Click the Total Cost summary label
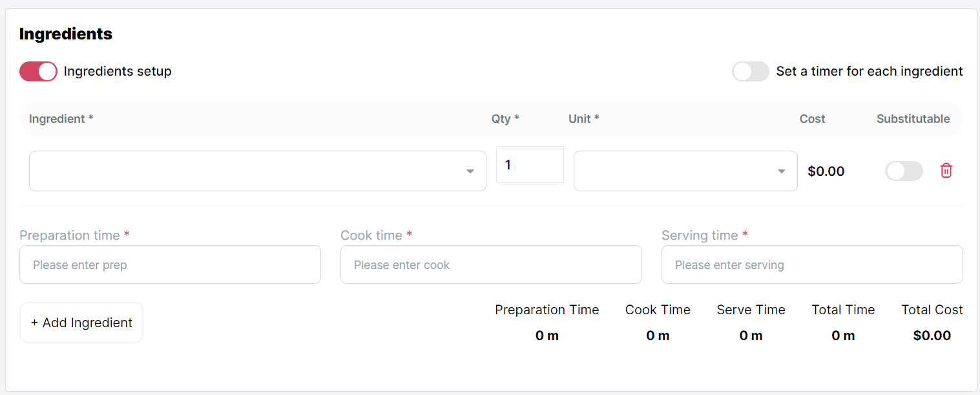Viewport: 980px width, 395px height. pyautogui.click(x=932, y=310)
